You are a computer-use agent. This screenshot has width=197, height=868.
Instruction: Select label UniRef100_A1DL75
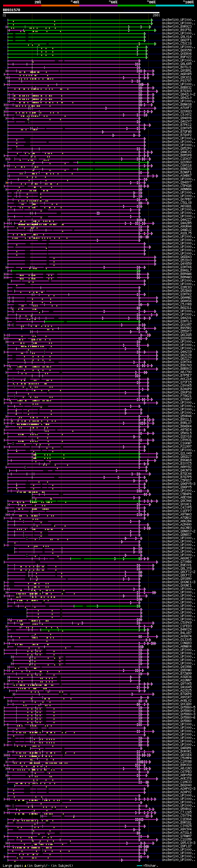coord(177,233)
